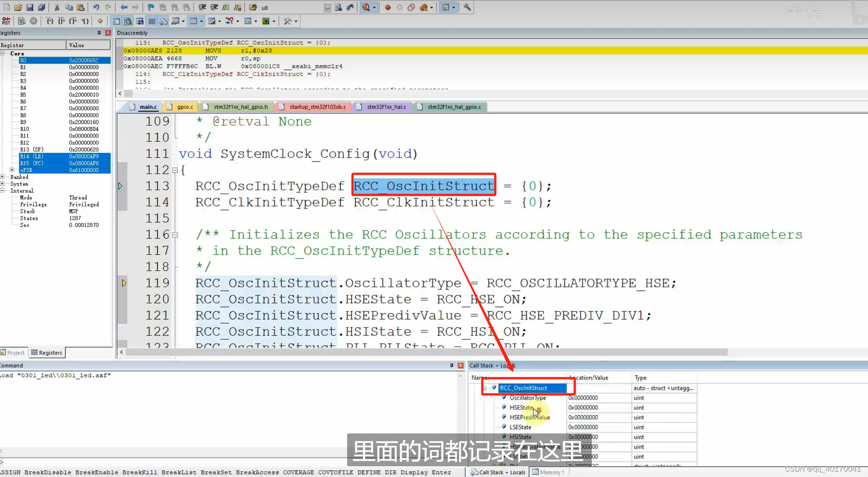868x477 pixels.
Task: Switch to the Project panel tab
Action: point(13,353)
